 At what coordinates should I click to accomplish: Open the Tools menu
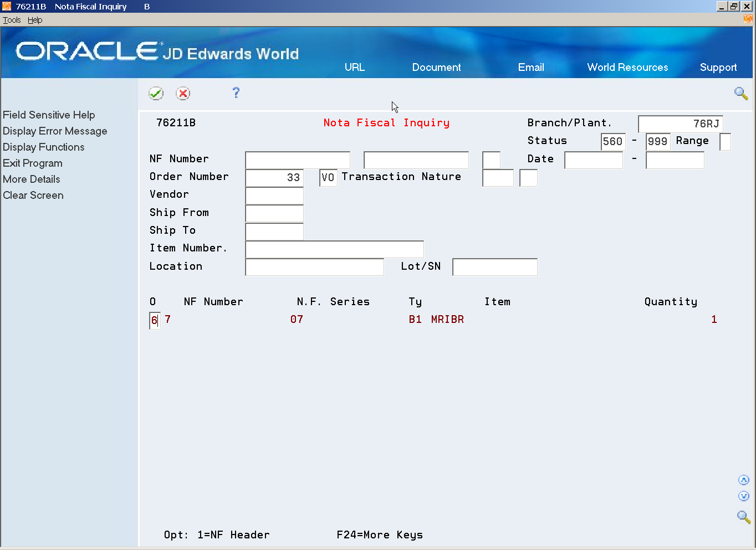coord(12,20)
